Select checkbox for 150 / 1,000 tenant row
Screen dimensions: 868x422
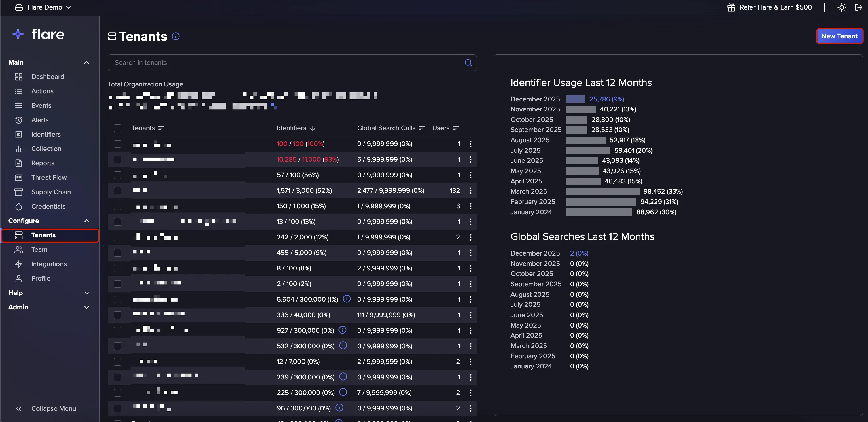click(x=118, y=206)
